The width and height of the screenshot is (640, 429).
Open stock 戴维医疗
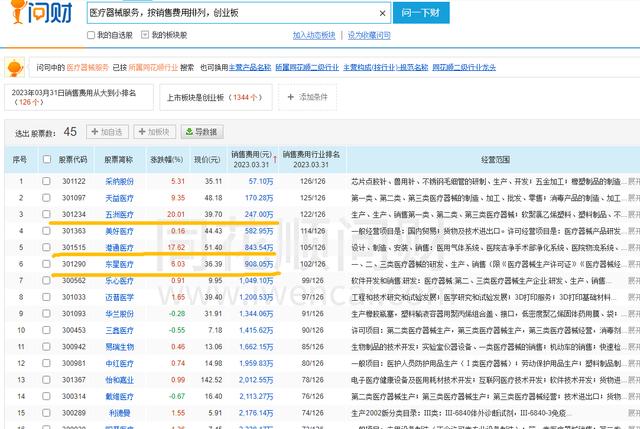coord(119,396)
